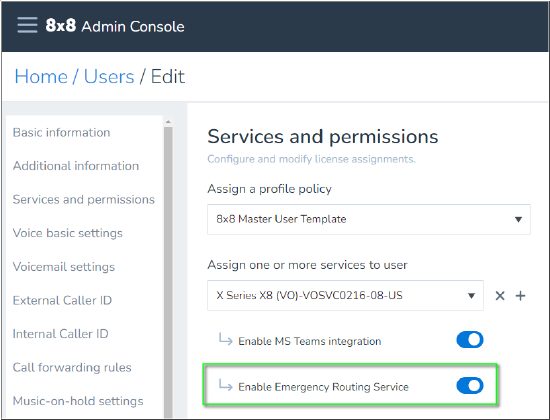Select Call forwarding rules in sidebar
Screen dimensions: 550x420
pos(72,367)
